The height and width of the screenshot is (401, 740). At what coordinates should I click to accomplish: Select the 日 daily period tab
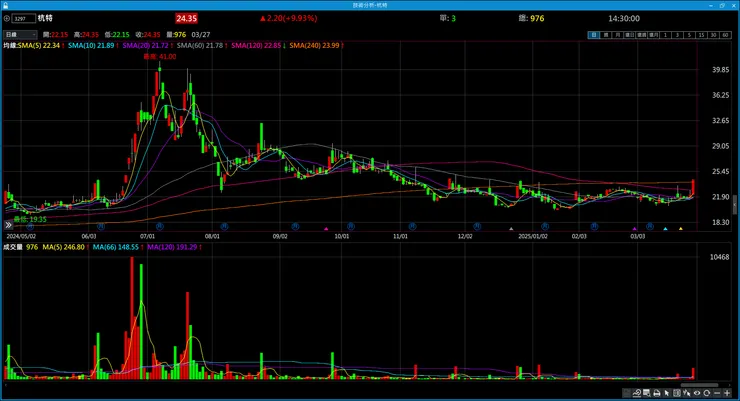tap(594, 35)
